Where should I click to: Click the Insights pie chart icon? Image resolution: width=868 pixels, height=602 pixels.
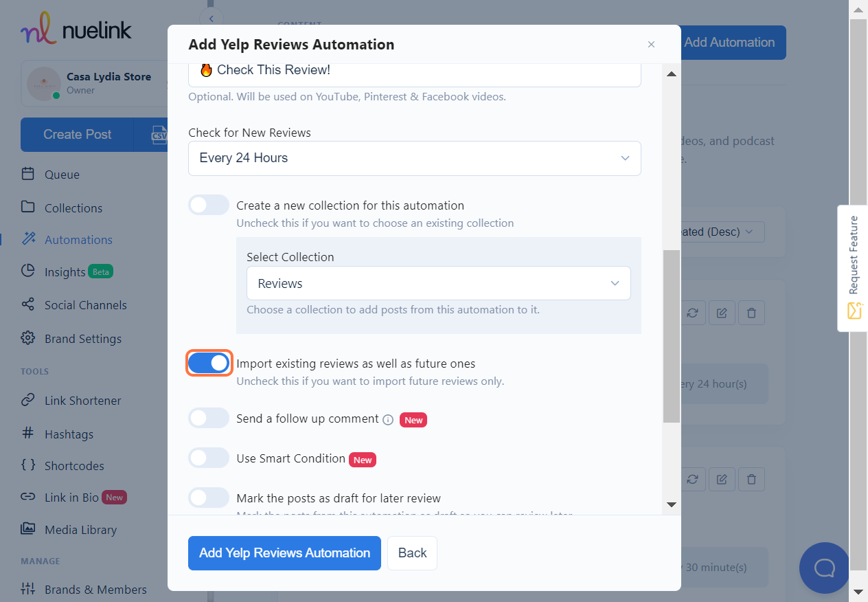27,271
